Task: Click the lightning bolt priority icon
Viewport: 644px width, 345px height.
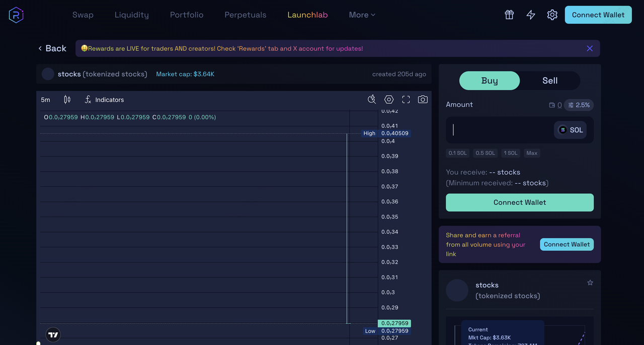Action: click(x=531, y=15)
